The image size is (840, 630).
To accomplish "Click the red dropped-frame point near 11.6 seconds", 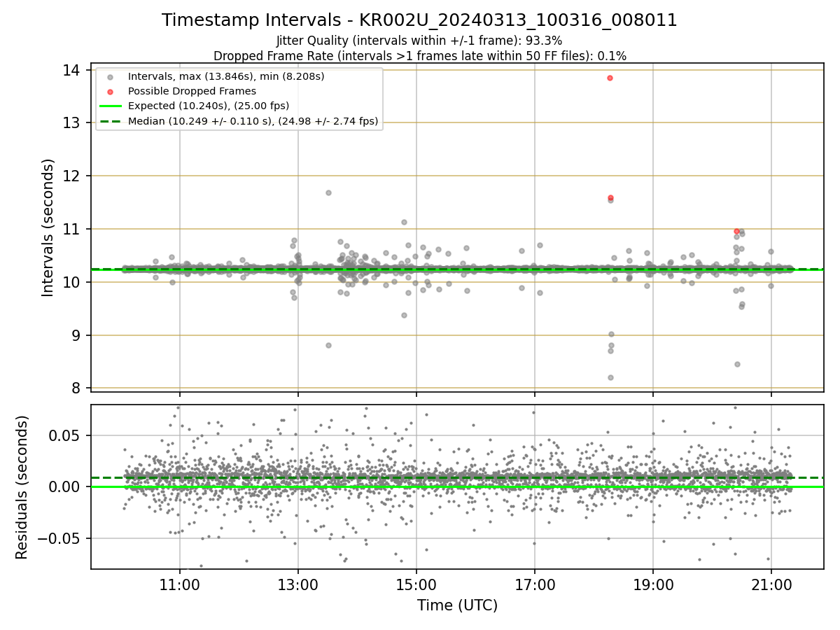I will pos(610,198).
